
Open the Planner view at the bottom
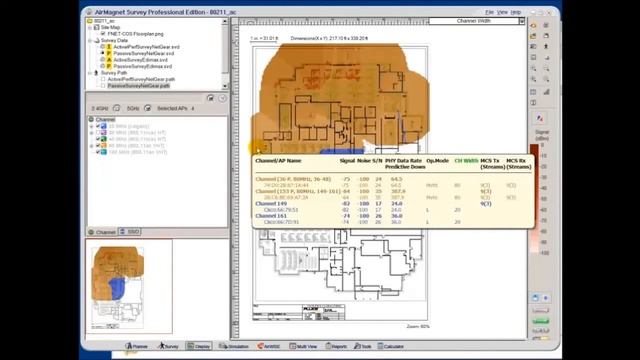pos(137,346)
